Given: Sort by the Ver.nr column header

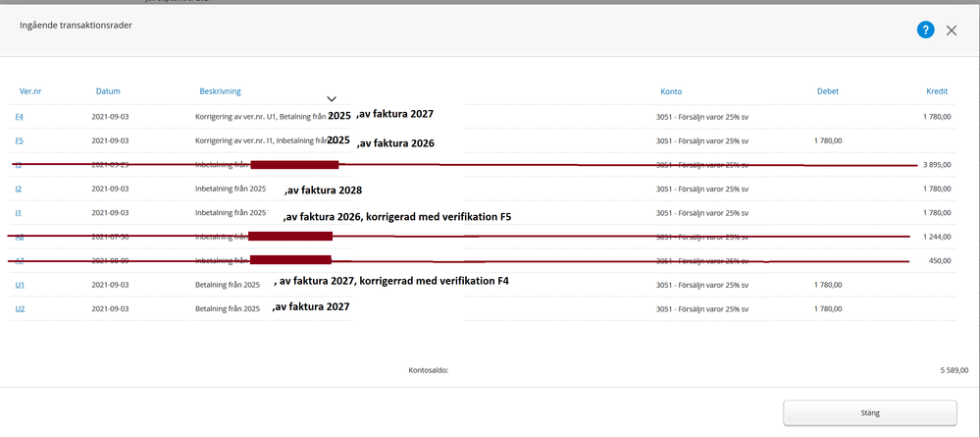Looking at the screenshot, I should [30, 91].
